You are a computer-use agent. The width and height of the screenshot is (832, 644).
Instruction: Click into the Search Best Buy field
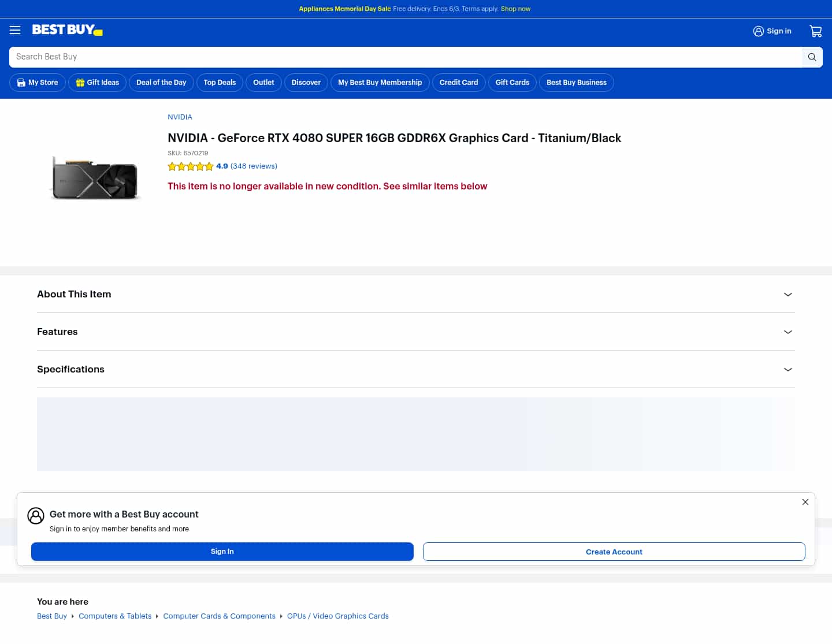coord(405,57)
